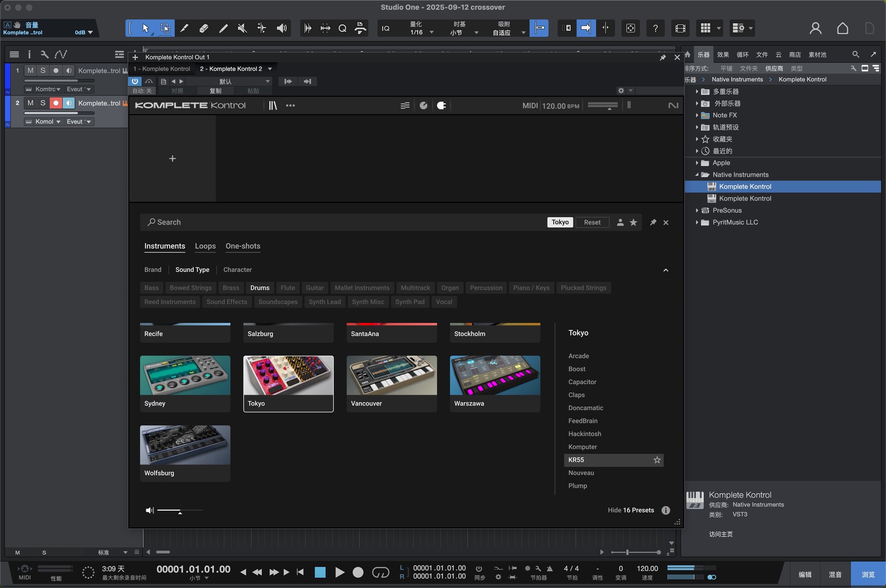The width and height of the screenshot is (886, 588).
Task: Open quantize 1/16 dropdown
Action: (421, 32)
